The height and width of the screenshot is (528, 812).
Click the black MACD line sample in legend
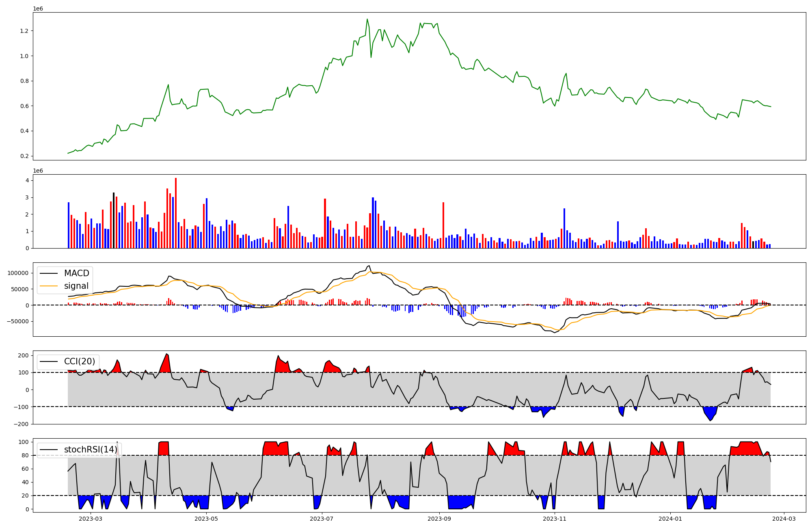49,273
